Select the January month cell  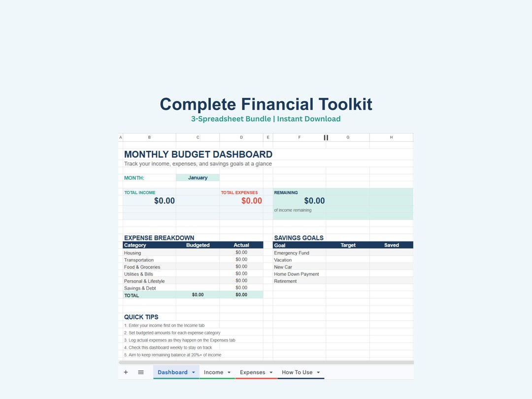[x=198, y=177]
